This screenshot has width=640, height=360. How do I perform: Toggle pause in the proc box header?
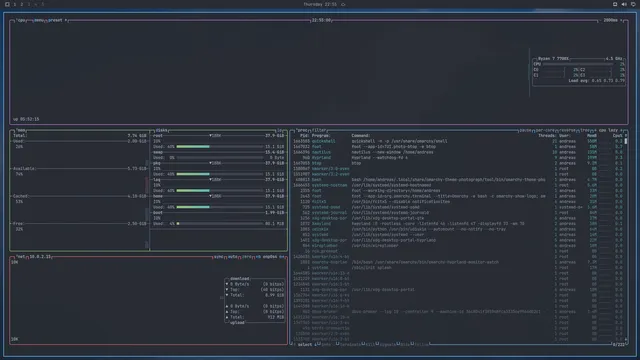[x=525, y=130]
